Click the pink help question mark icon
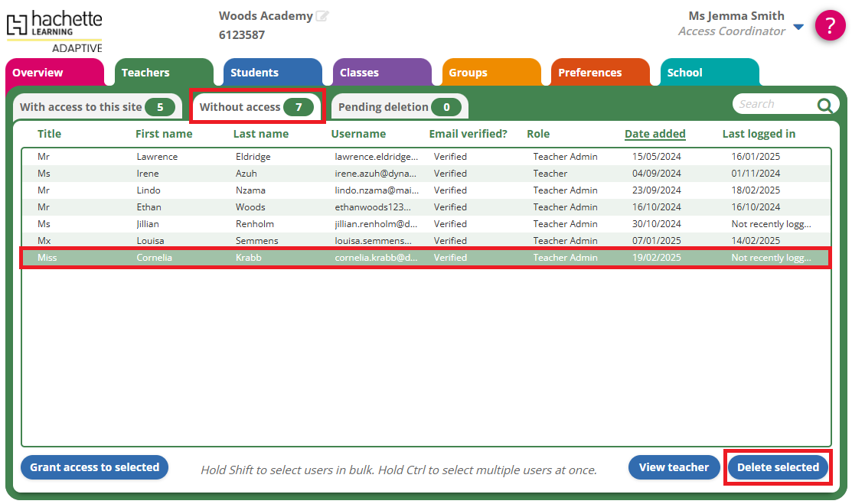This screenshot has width=852, height=504. (830, 25)
